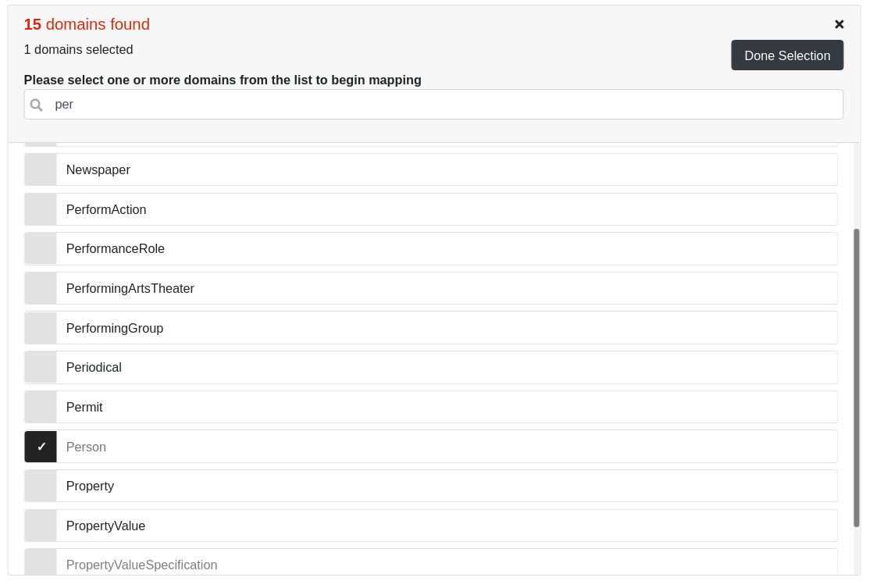Select the PerformingArtsTheater checkbox
Screen dimensions: 873x588
pos(40,287)
